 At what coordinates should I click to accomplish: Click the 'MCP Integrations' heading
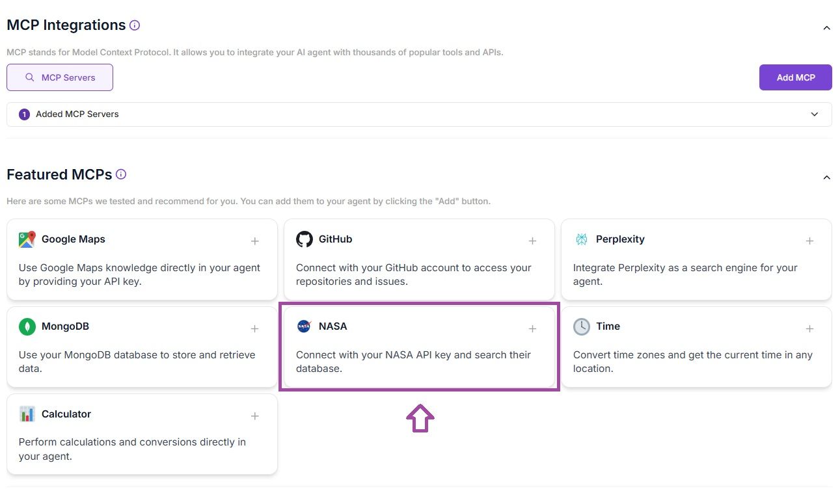click(66, 25)
